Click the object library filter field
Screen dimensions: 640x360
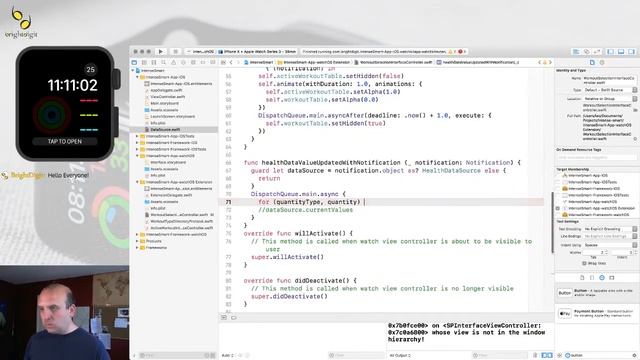(600, 356)
